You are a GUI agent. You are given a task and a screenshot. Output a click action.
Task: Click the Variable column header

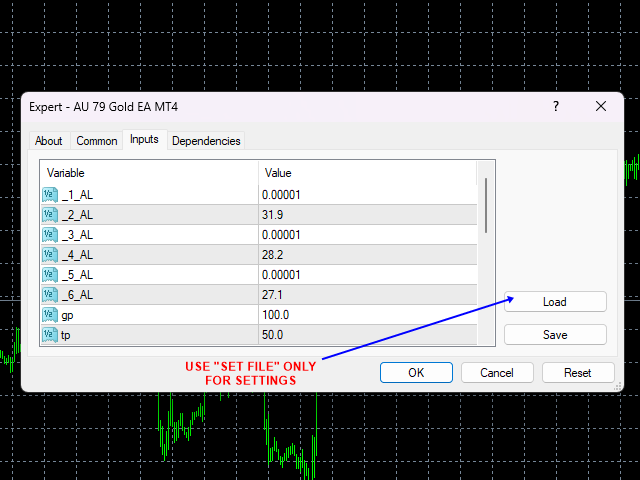click(149, 173)
